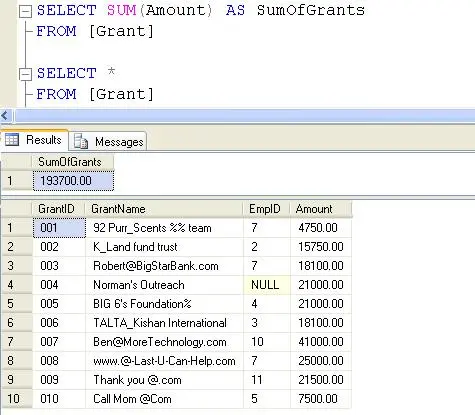Select the amount 21500.00 cell
475x415 pixels.
(321, 380)
